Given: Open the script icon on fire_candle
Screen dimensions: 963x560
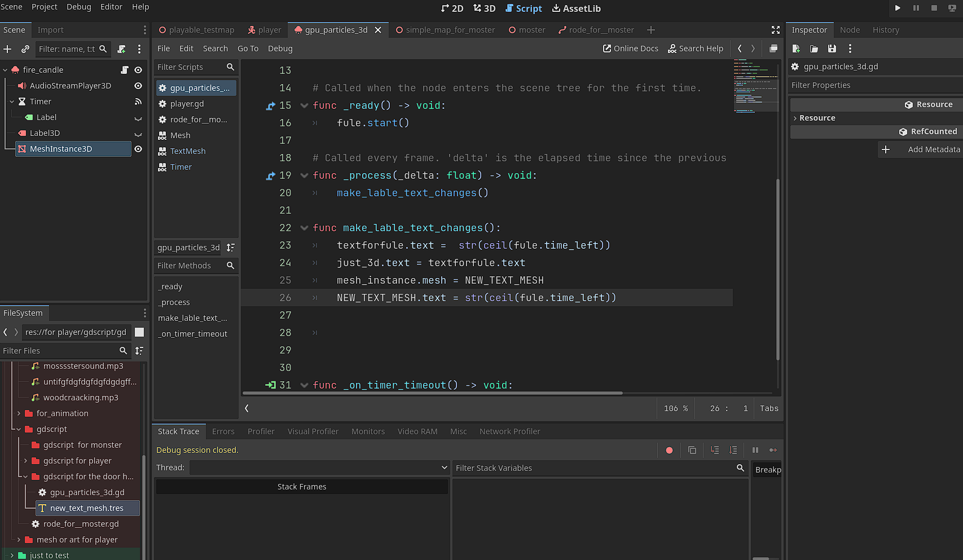Looking at the screenshot, I should [x=125, y=70].
